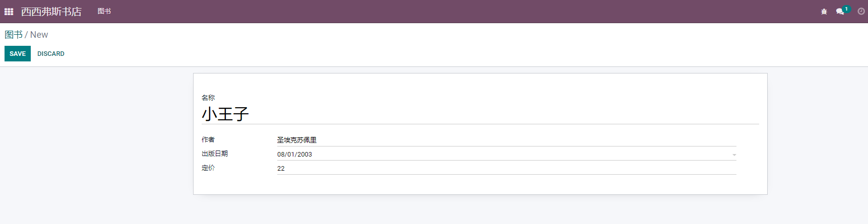Click the 出版日期 date input 08/01/2003
The width and height of the screenshot is (868, 224).
tap(507, 154)
